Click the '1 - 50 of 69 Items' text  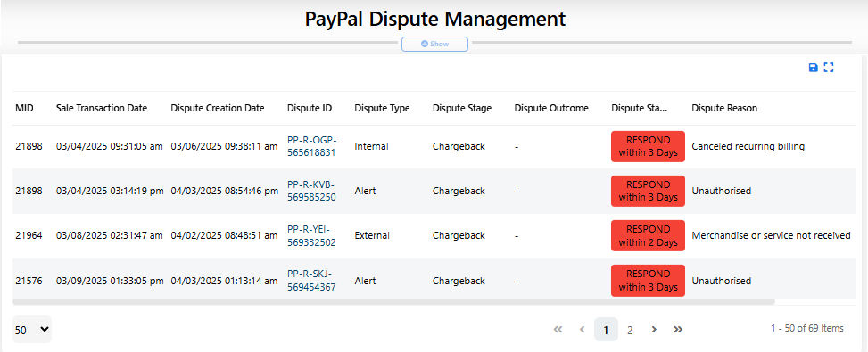pos(807,328)
